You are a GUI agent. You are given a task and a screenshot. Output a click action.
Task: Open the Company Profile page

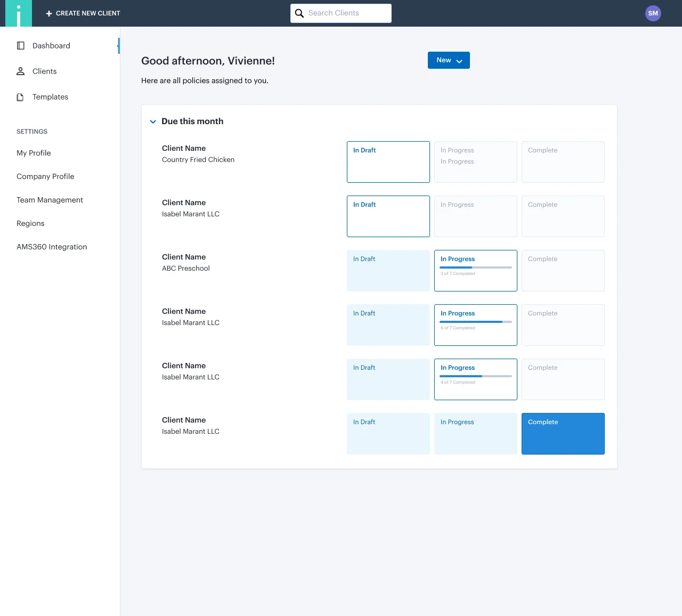[45, 176]
